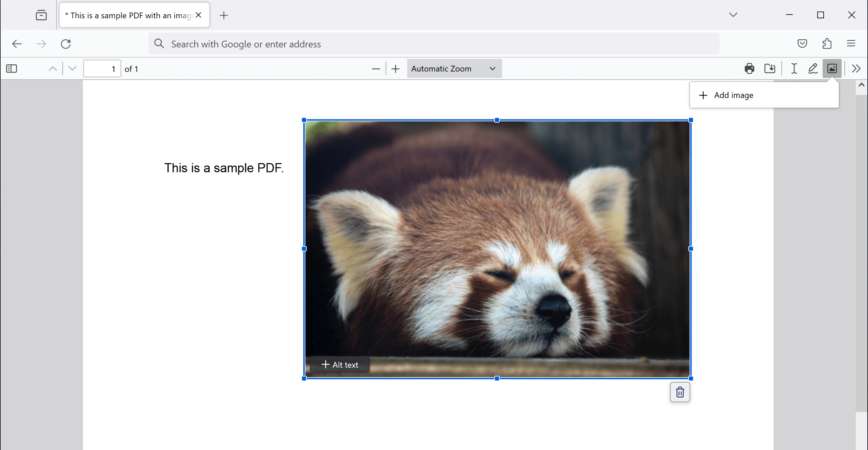Select the sample PDF browser tab
The width and height of the screenshot is (868, 450).
(129, 15)
